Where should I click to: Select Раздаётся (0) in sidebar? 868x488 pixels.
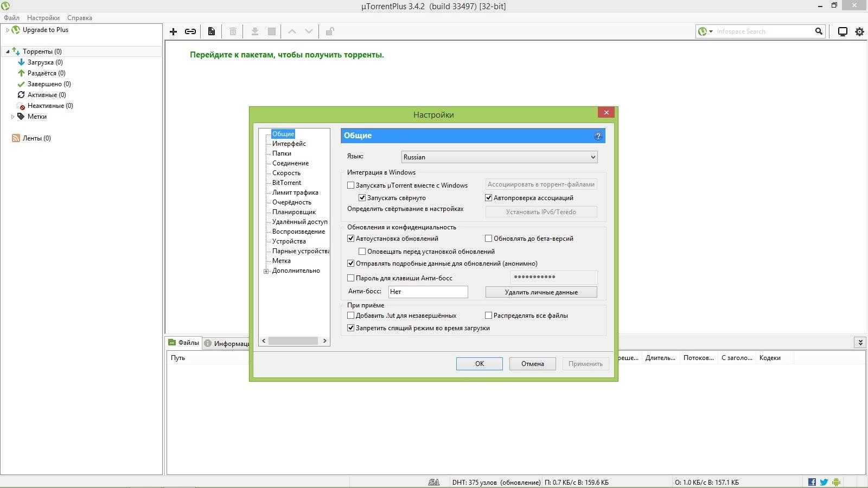[x=47, y=73]
